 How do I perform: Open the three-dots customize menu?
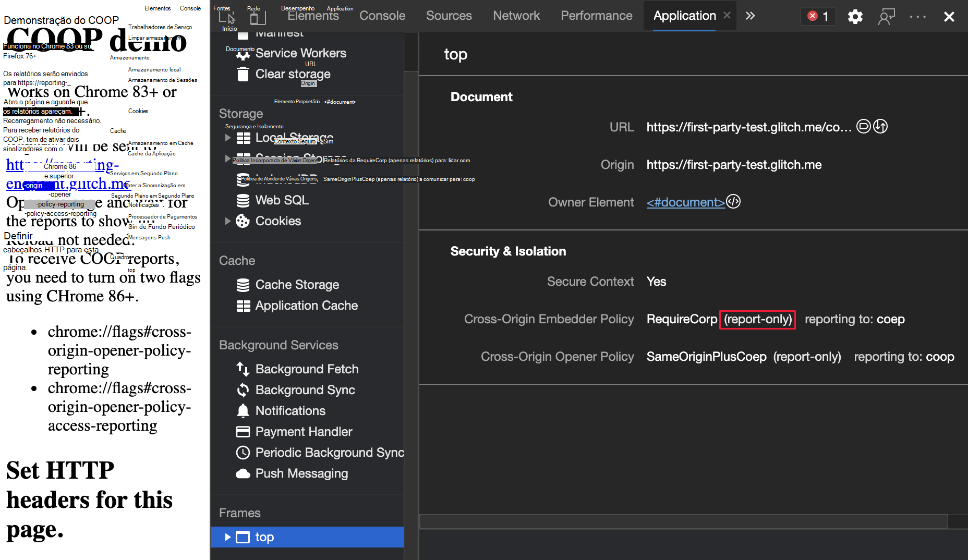[917, 17]
